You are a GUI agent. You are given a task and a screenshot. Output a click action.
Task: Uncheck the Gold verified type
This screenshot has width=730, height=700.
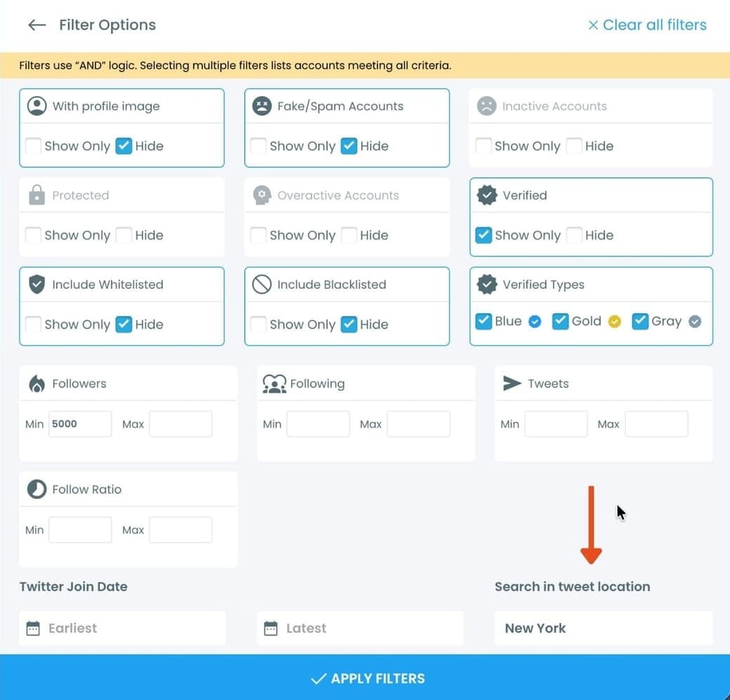tap(561, 320)
